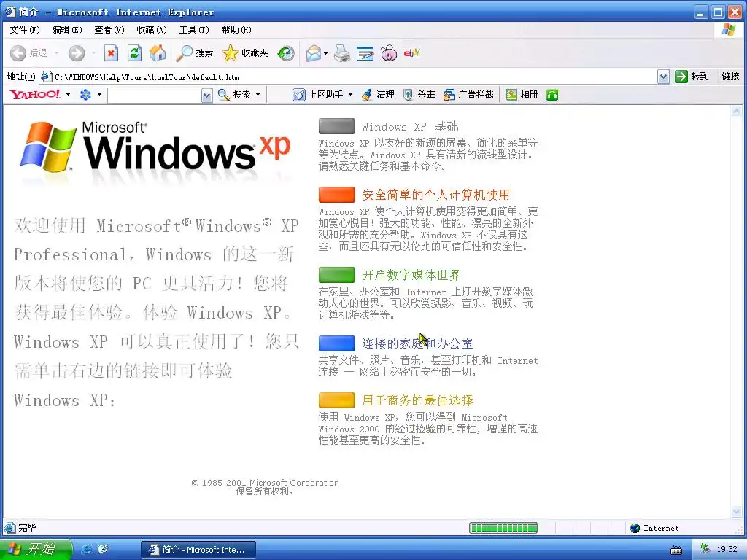Open the eBay toolbar icon
Screen dimensions: 747x560
[x=411, y=52]
